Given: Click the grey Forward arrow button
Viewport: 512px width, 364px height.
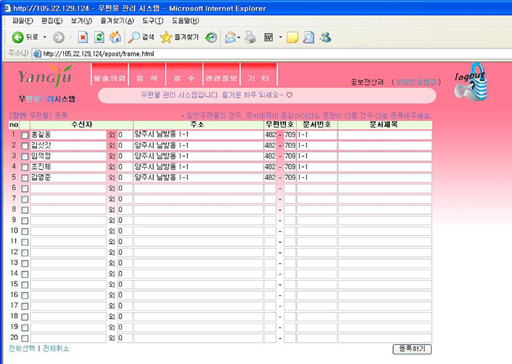Looking at the screenshot, I should [59, 37].
